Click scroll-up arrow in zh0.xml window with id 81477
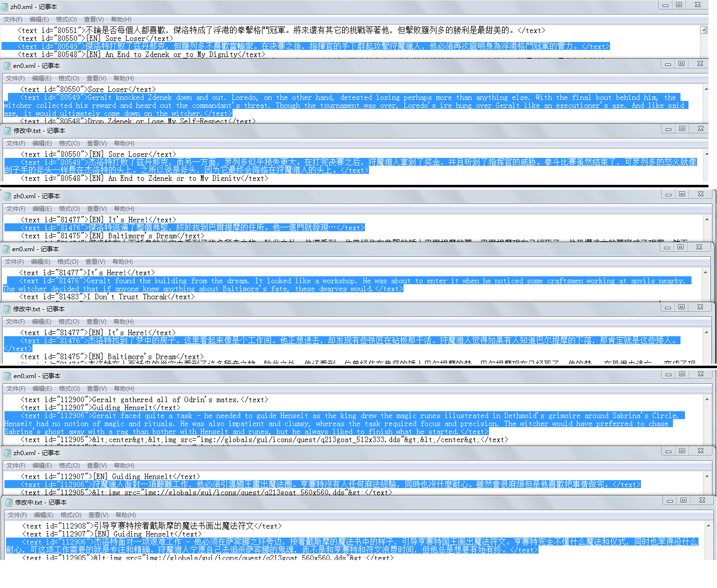717x588 pixels. (x=706, y=219)
